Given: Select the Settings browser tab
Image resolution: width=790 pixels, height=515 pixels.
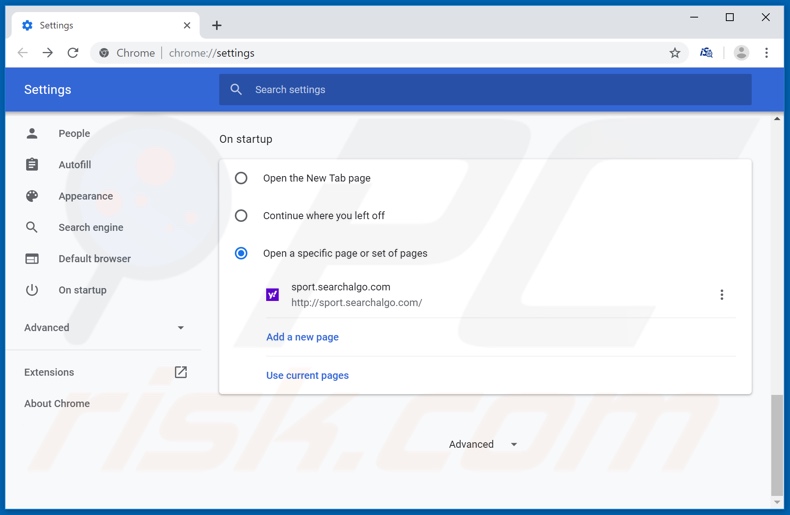Looking at the screenshot, I should coord(105,25).
